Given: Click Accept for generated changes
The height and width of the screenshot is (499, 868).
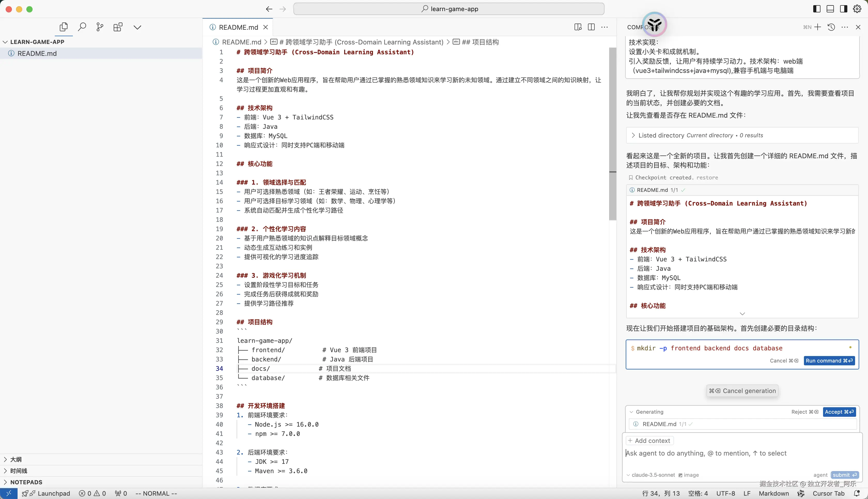Looking at the screenshot, I should 839,412.
